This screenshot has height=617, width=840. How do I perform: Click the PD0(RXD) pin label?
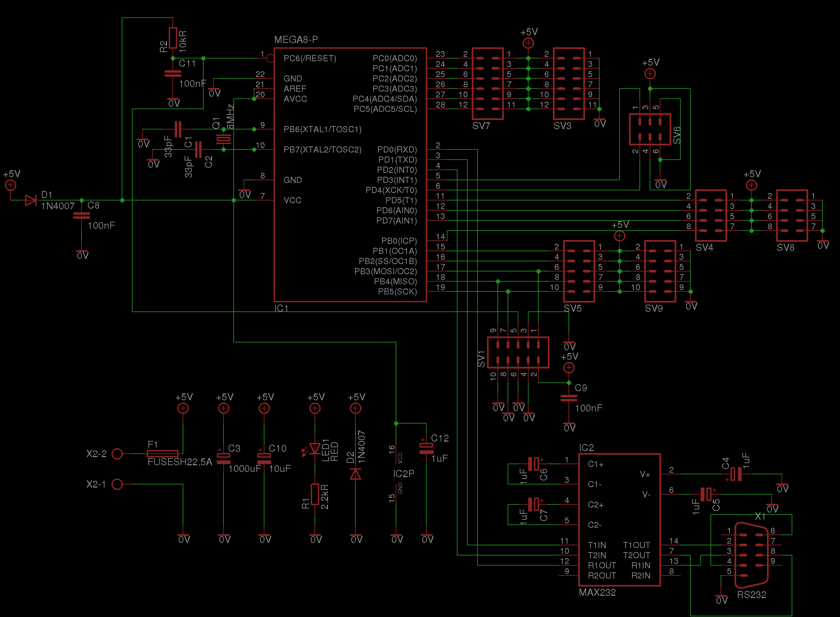point(397,150)
